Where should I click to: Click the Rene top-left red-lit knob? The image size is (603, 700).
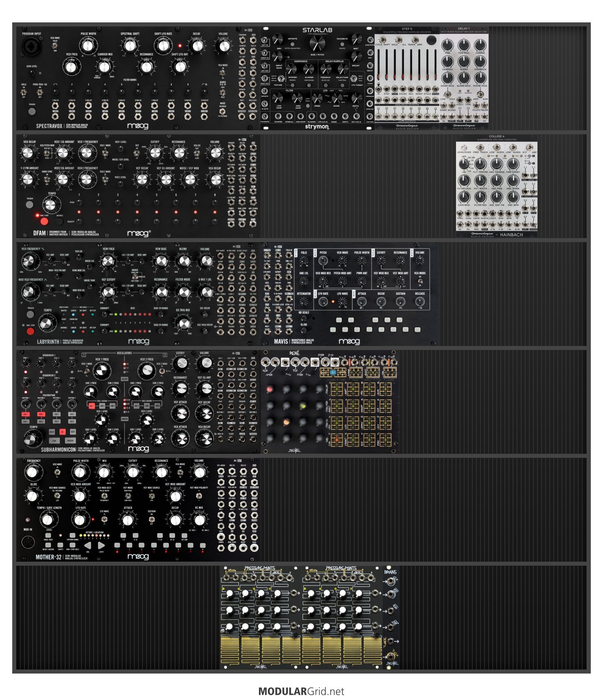pos(270,389)
